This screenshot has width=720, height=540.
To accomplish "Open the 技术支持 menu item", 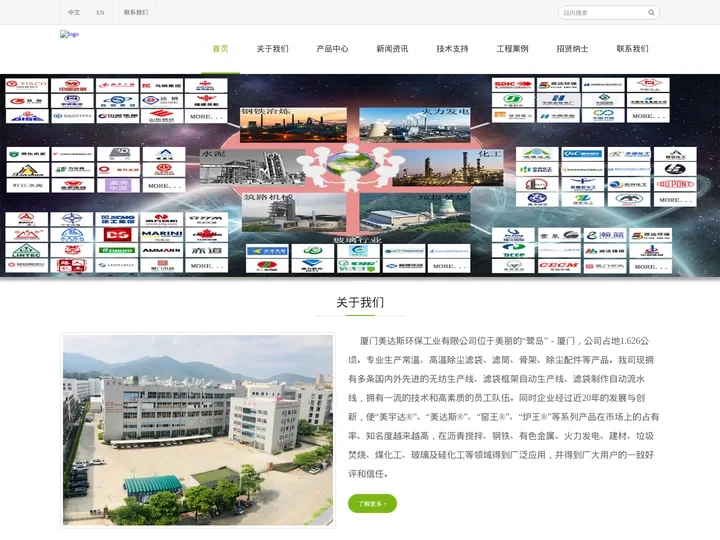I will point(452,49).
